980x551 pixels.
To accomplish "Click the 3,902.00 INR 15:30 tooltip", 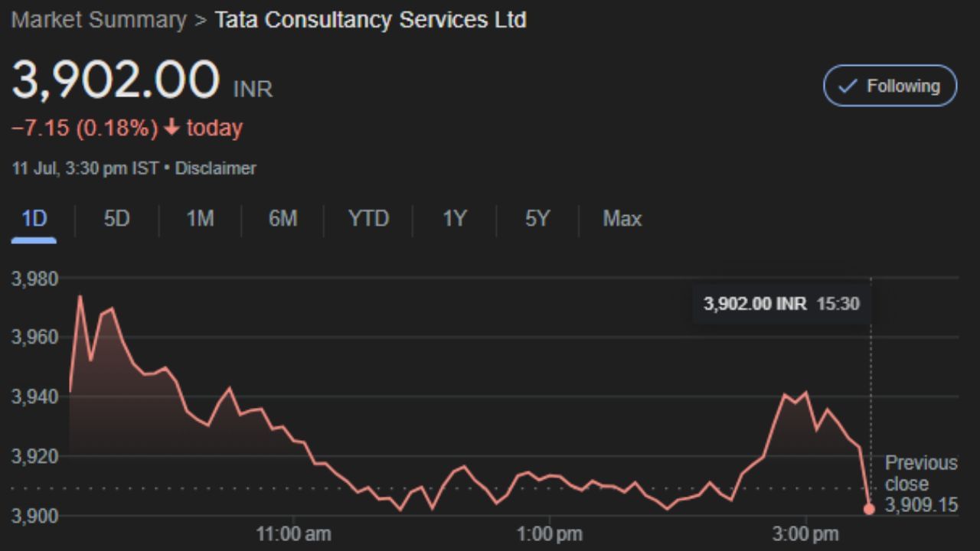I will click(x=782, y=304).
